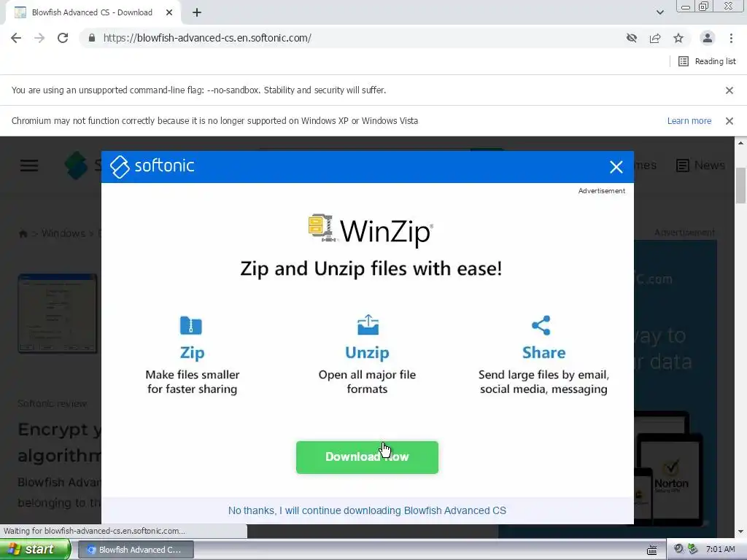Click the tray icon just left of the clock
747x560 pixels.
tap(692, 549)
